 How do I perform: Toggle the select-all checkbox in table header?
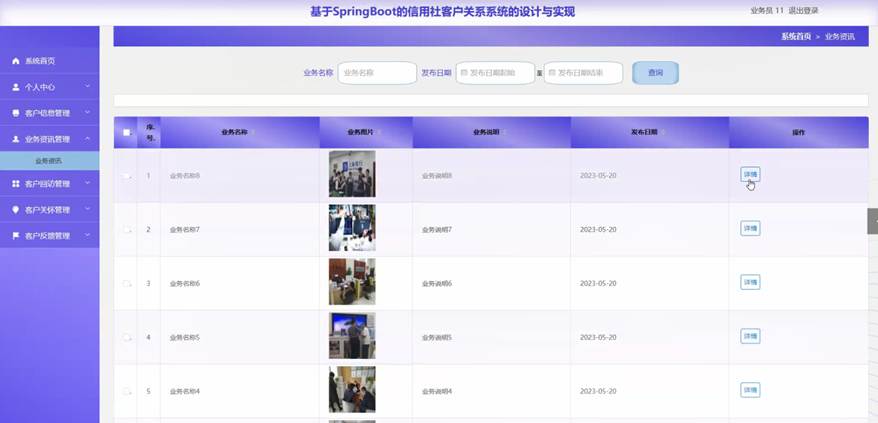pyautogui.click(x=127, y=133)
